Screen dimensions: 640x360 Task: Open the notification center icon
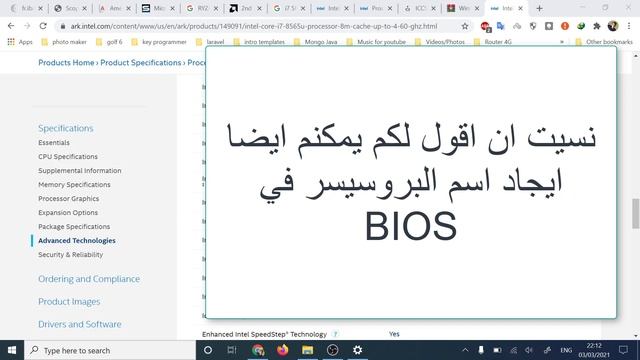point(623,350)
